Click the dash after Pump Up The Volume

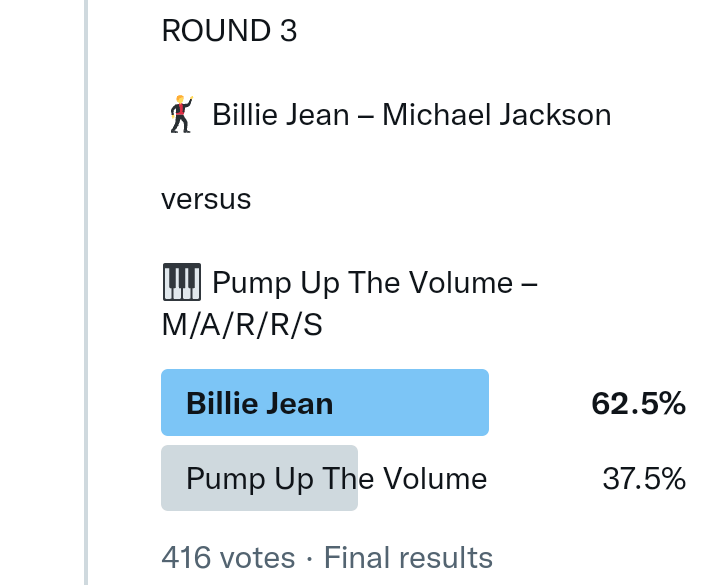[x=529, y=284]
